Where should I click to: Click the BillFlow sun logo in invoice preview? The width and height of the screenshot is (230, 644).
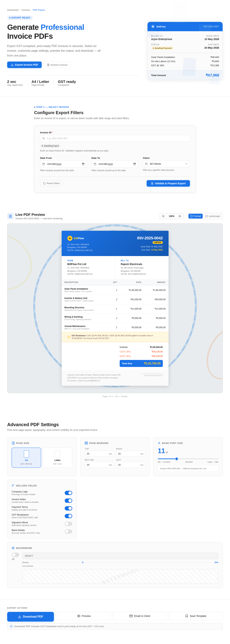(70, 238)
